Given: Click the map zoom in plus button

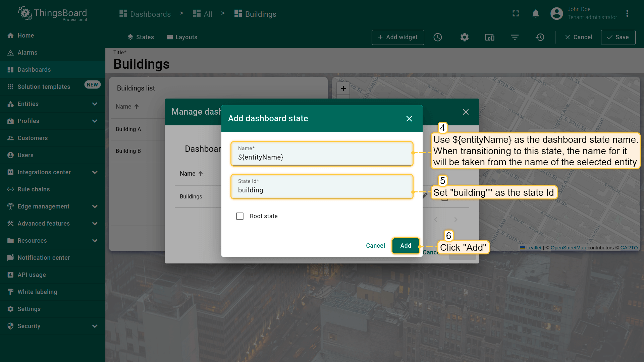Looking at the screenshot, I should point(343,88).
